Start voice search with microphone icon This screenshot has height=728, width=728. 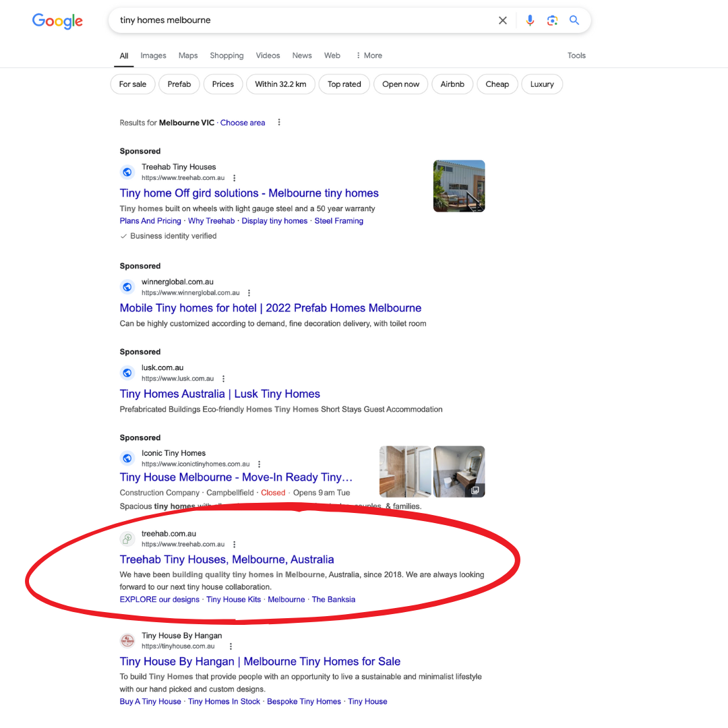tap(530, 20)
